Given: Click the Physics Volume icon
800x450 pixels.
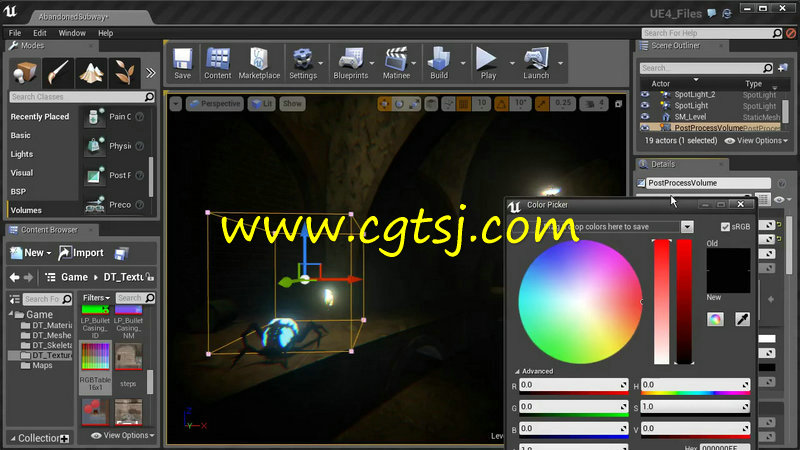Looking at the screenshot, I should (94, 146).
